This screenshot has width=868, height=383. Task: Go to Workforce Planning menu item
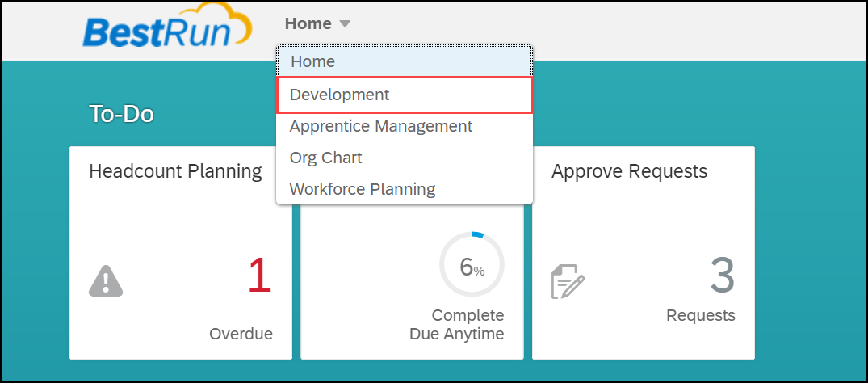pos(405,190)
